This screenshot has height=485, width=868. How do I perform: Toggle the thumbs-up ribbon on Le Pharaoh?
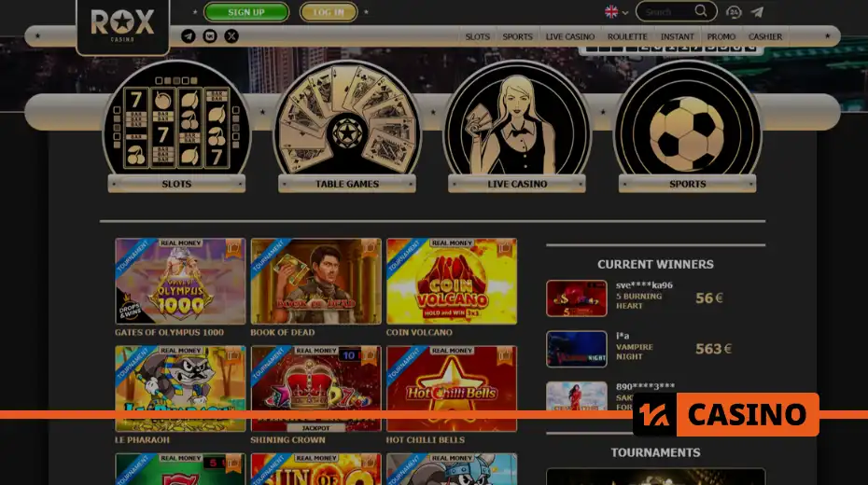233,355
